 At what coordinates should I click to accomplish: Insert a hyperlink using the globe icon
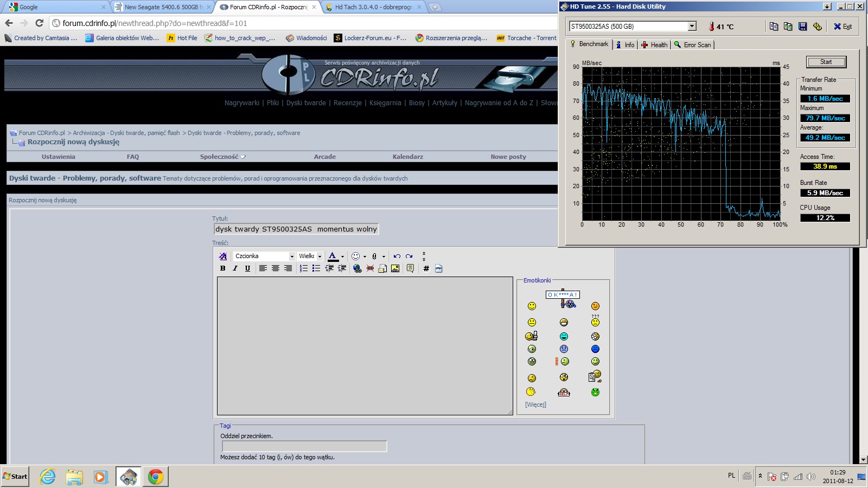coord(357,268)
